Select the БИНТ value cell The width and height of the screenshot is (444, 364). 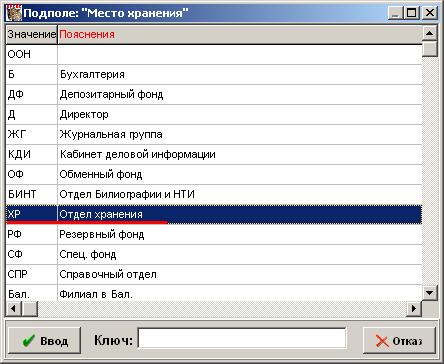(x=32, y=194)
